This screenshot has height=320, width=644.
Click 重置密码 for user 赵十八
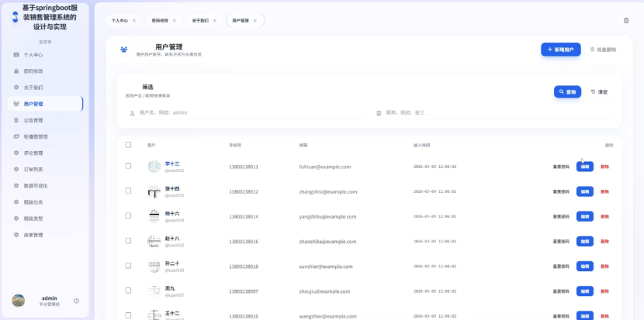coord(561,242)
